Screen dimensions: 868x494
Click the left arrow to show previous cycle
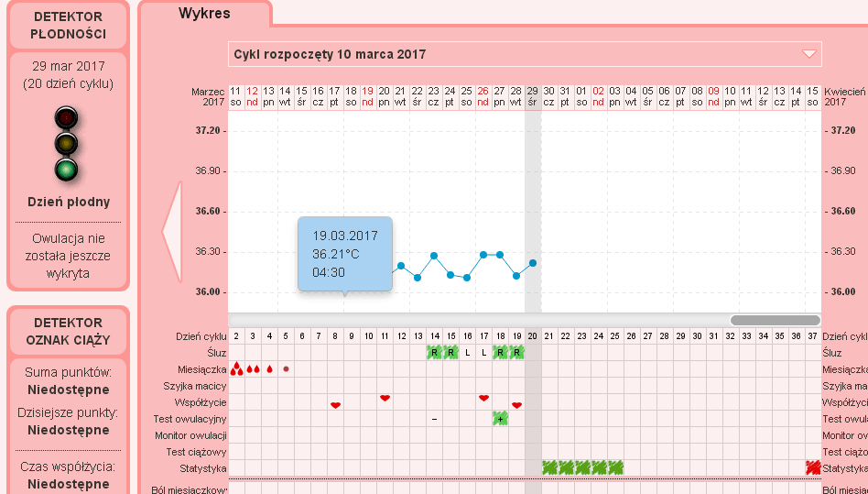(171, 231)
